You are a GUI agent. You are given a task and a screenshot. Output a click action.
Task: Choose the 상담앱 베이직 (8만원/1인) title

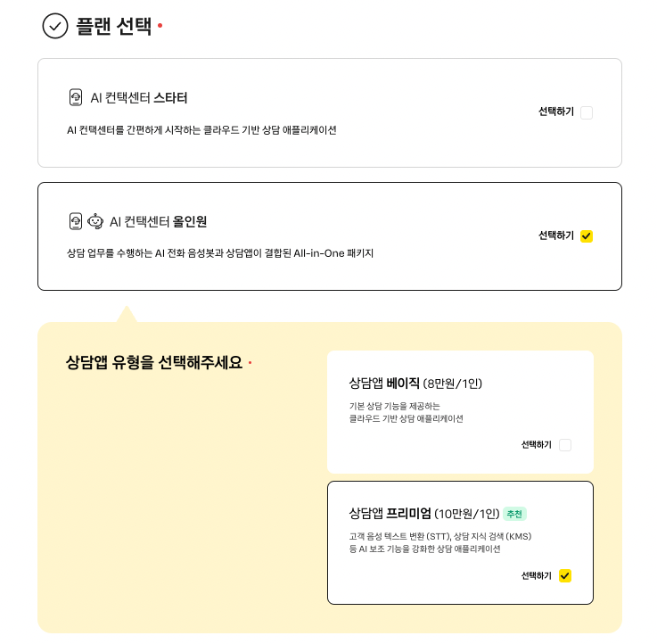tap(415, 384)
